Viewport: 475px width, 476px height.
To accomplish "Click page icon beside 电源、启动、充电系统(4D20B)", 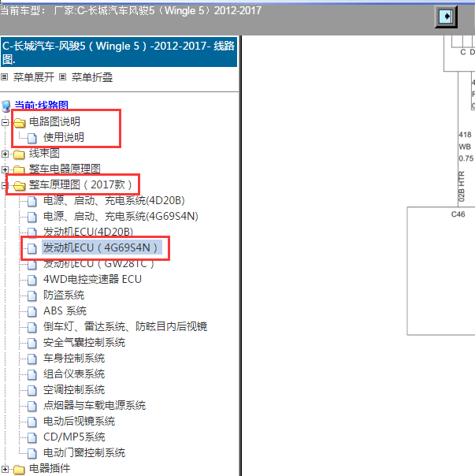I will (32, 201).
